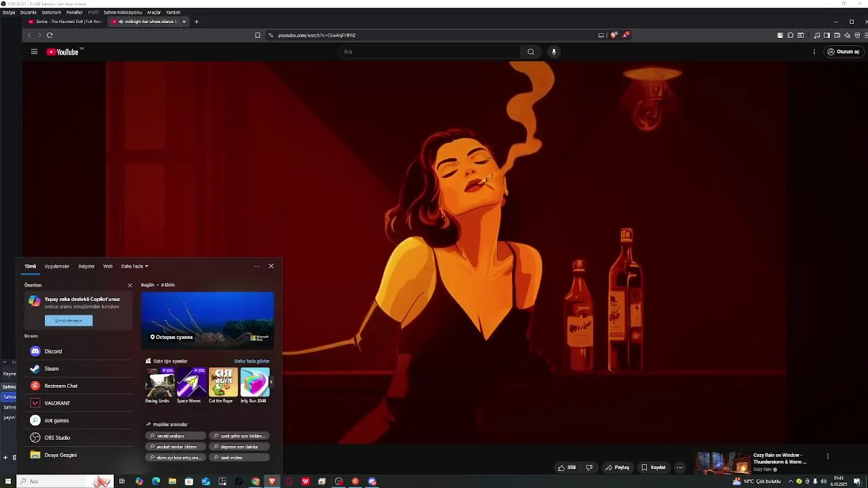Viewport: 868px width, 488px height.
Task: Search popular term deprem son dakika
Action: coord(239,447)
